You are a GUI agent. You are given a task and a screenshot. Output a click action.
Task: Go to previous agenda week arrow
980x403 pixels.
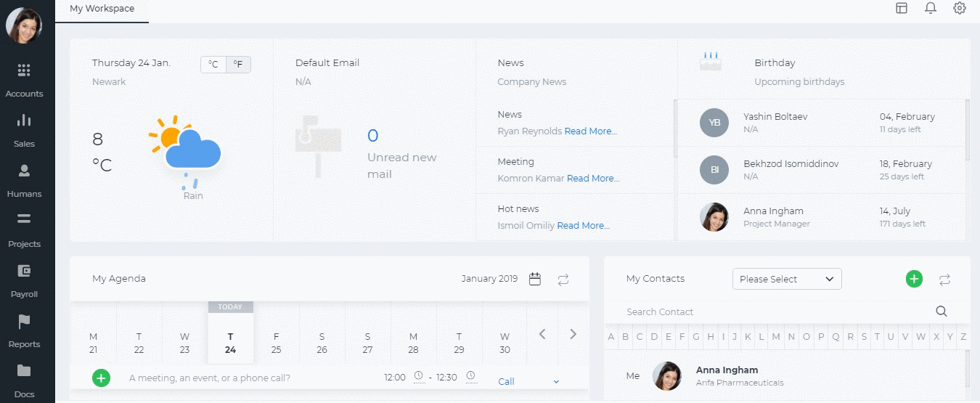[x=542, y=334]
